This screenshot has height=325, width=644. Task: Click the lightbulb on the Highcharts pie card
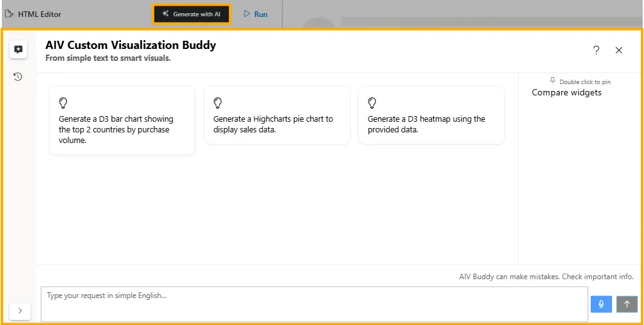[x=218, y=102]
